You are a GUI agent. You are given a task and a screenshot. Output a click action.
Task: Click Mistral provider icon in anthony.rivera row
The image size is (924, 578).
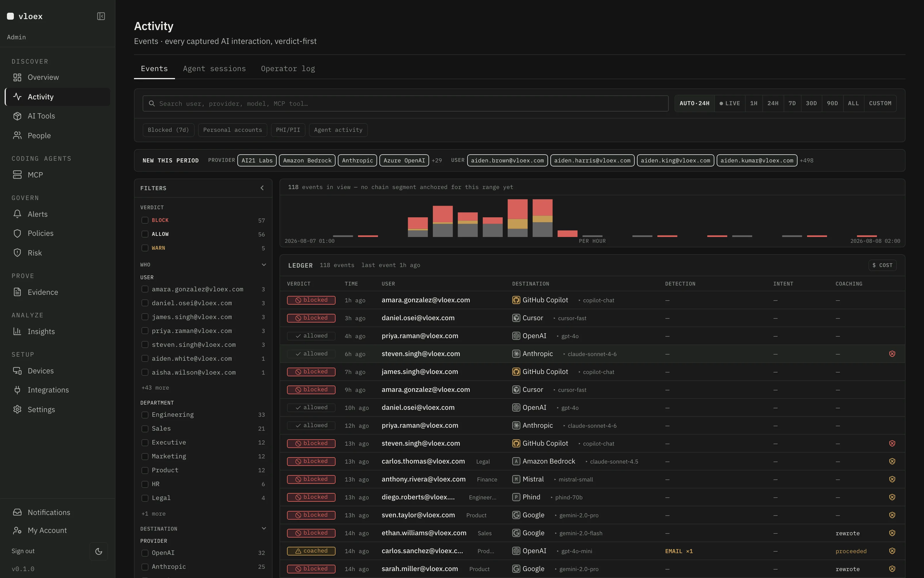[516, 479]
